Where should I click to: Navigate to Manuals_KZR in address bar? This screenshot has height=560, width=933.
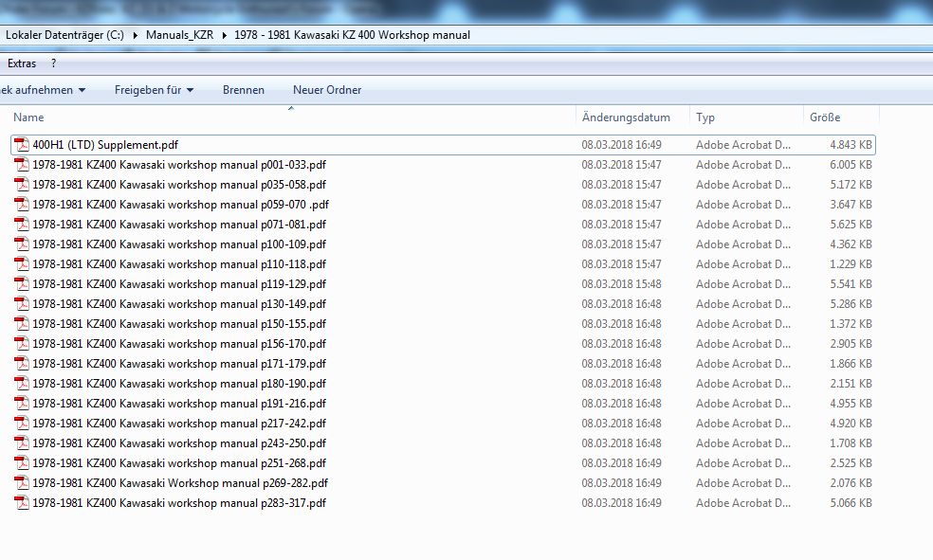(179, 35)
